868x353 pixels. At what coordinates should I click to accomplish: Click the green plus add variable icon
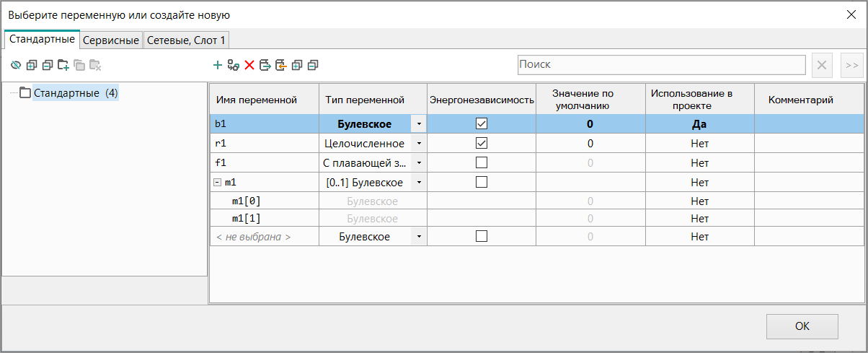click(217, 66)
